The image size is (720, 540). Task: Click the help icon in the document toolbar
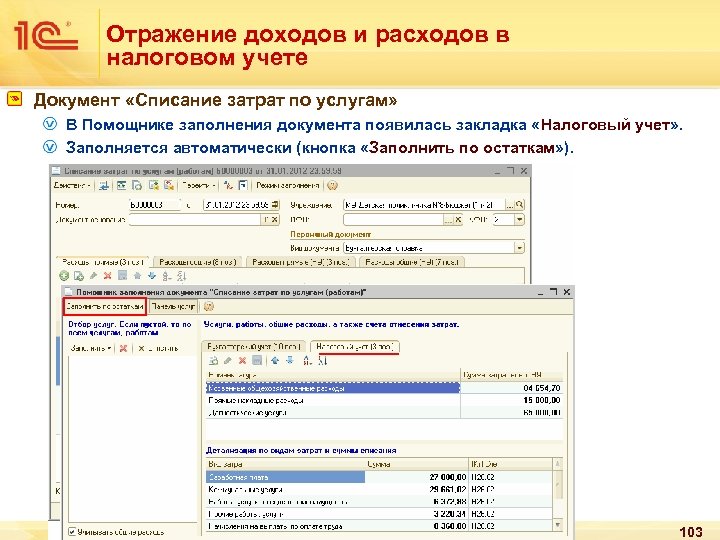click(332, 186)
